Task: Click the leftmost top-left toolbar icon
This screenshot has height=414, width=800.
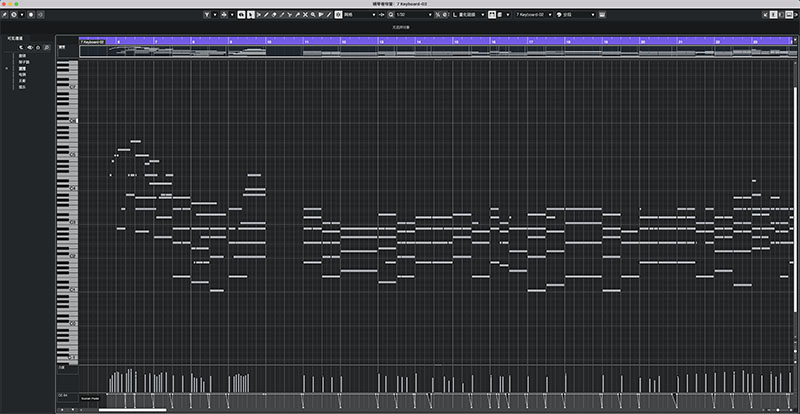Action: click(x=5, y=15)
